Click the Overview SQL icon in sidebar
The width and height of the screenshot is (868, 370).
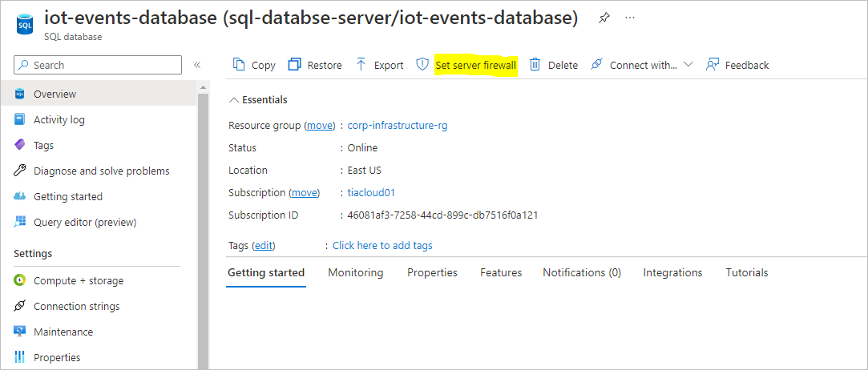click(x=20, y=94)
